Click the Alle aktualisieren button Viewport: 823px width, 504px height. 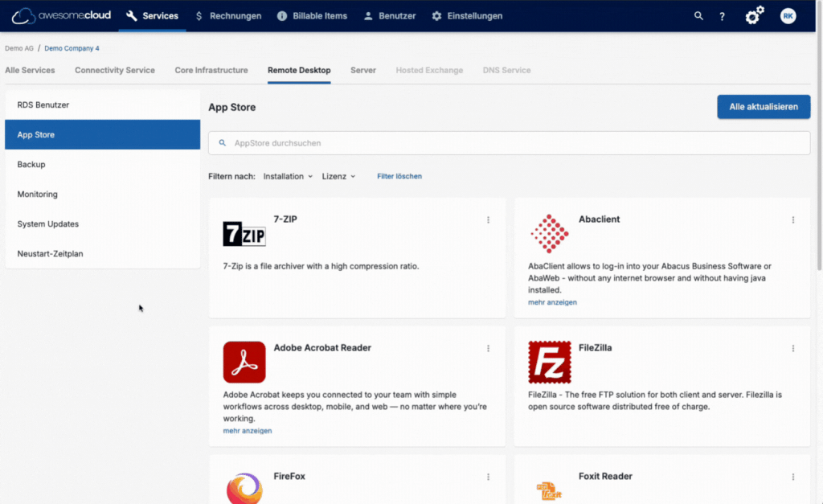click(x=764, y=107)
